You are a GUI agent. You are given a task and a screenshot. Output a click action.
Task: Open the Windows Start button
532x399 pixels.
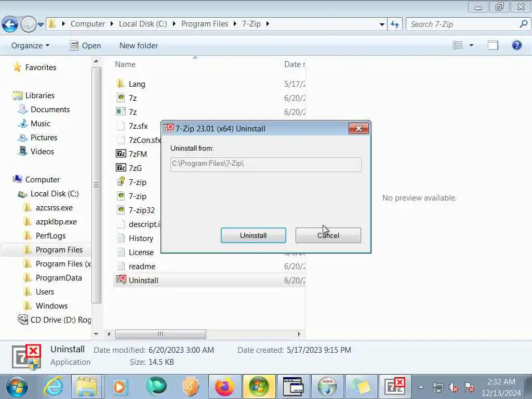pos(16,387)
